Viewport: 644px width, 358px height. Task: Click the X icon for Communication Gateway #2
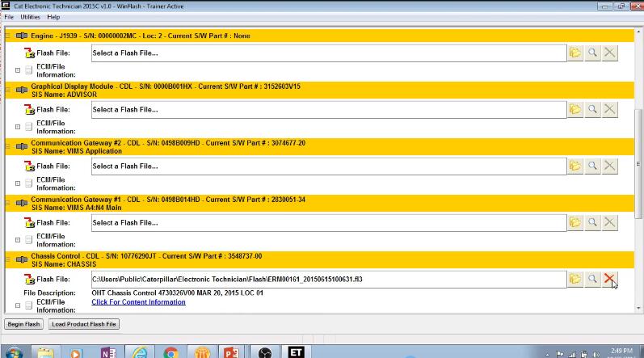click(x=609, y=166)
